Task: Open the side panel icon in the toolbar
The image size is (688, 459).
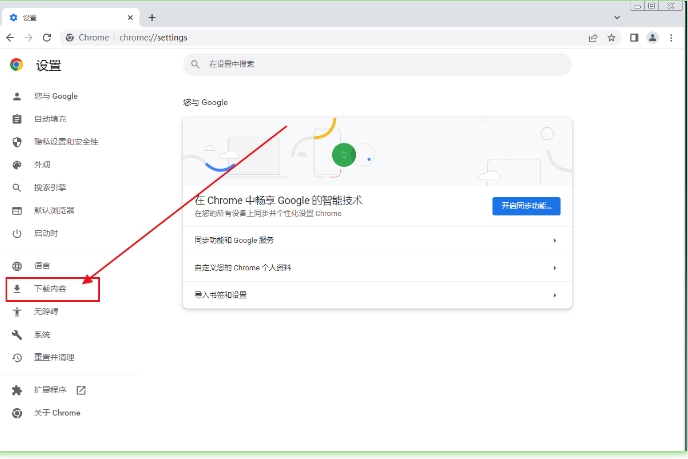Action: pos(634,38)
